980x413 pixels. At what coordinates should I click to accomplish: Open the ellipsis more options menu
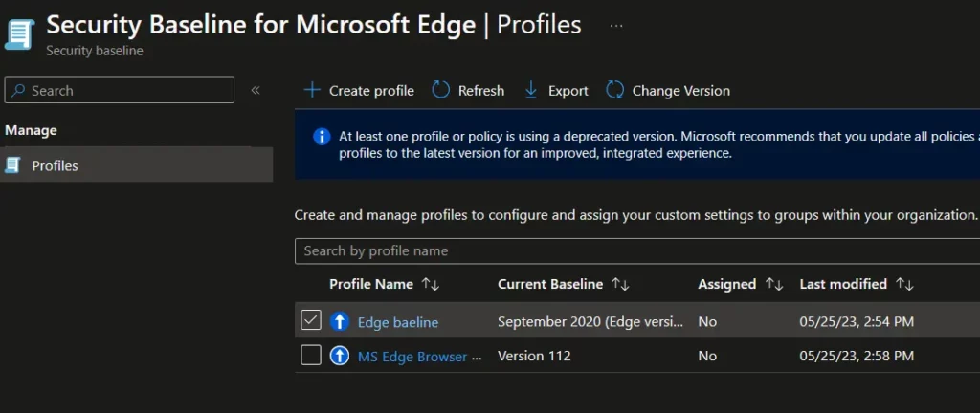point(616,26)
